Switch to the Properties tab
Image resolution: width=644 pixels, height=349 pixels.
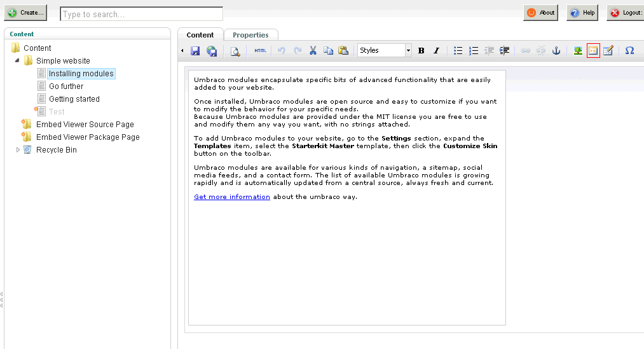pos(250,35)
